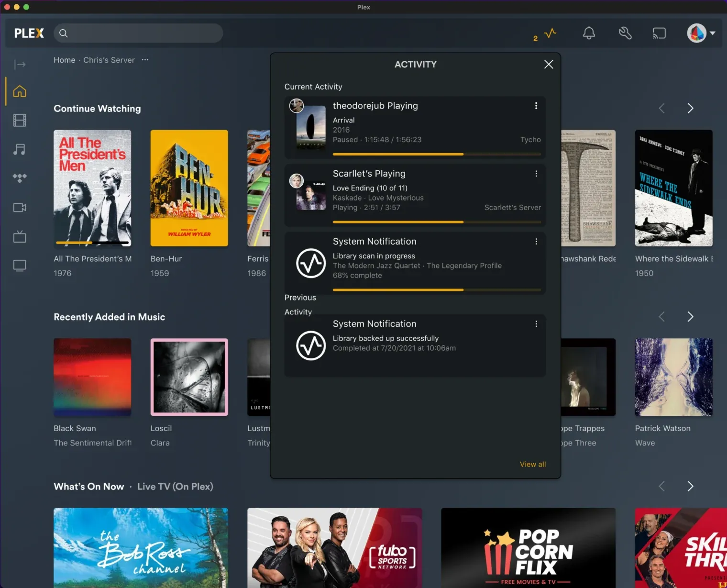This screenshot has width=727, height=588.
Task: Close the Activity panel
Action: point(549,64)
